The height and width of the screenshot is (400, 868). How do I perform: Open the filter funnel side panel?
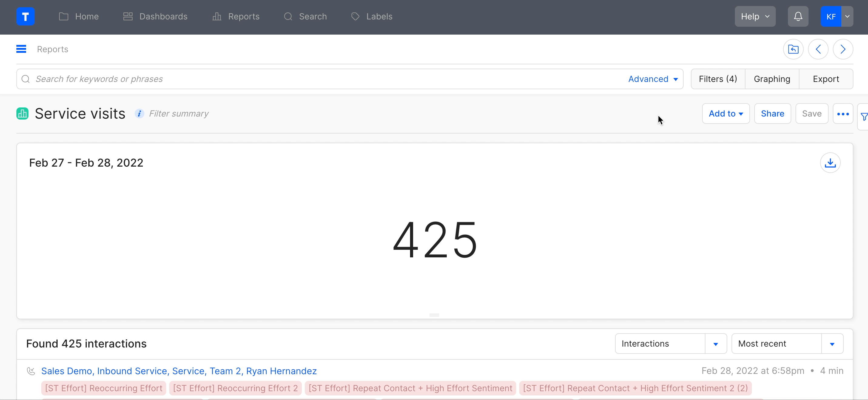pos(864,117)
